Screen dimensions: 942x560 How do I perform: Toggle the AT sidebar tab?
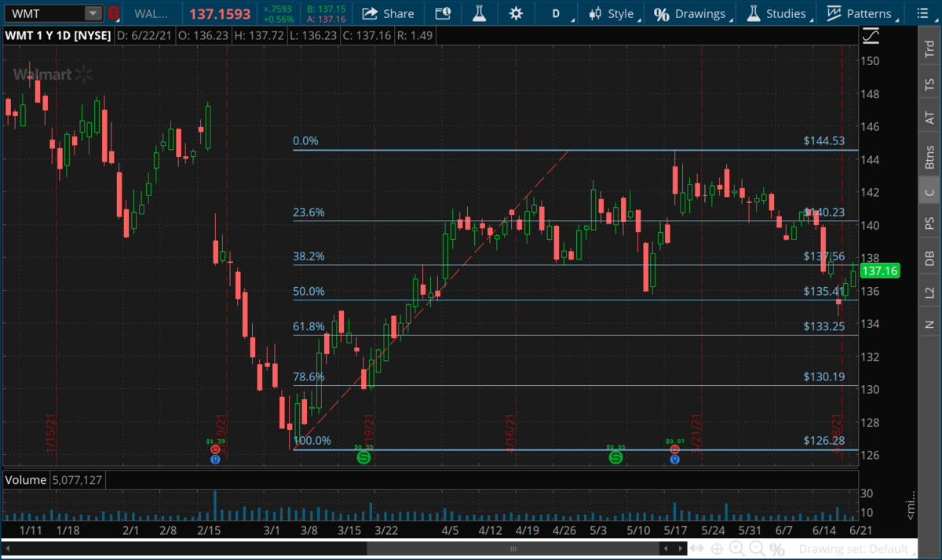coord(929,118)
